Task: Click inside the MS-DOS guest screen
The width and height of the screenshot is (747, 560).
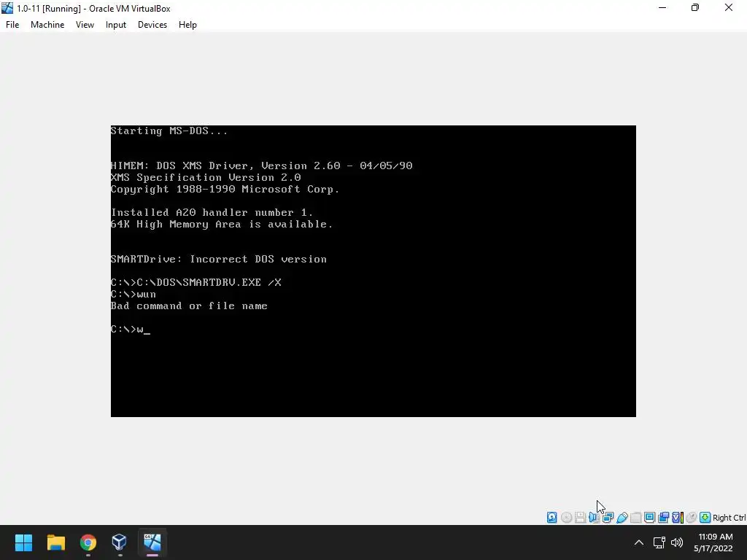Action: (373, 271)
